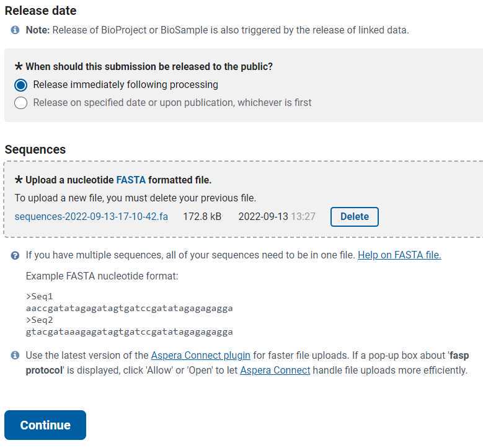Screen dimensions: 483x448
Task: Click the 172.8 kB file size text
Action: click(x=202, y=216)
